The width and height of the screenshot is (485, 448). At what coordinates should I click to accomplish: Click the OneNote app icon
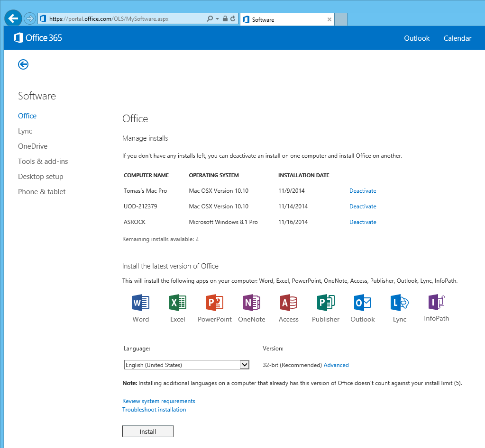[251, 303]
